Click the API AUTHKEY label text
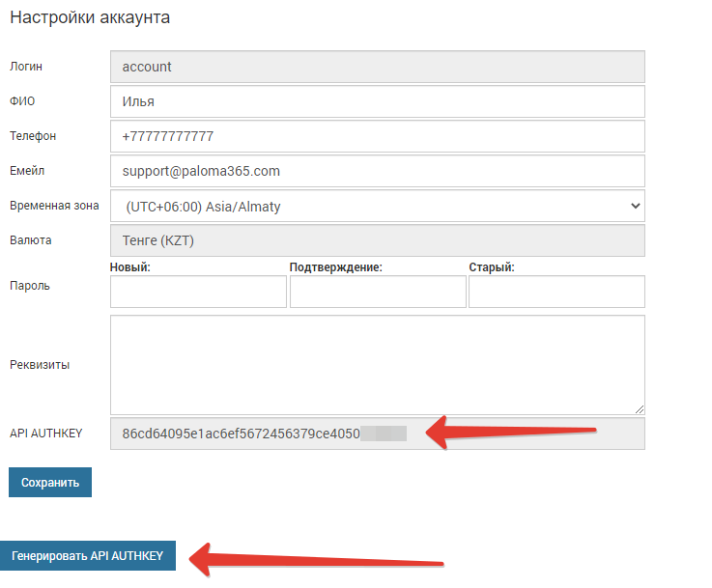The image size is (712, 588). pos(45,434)
